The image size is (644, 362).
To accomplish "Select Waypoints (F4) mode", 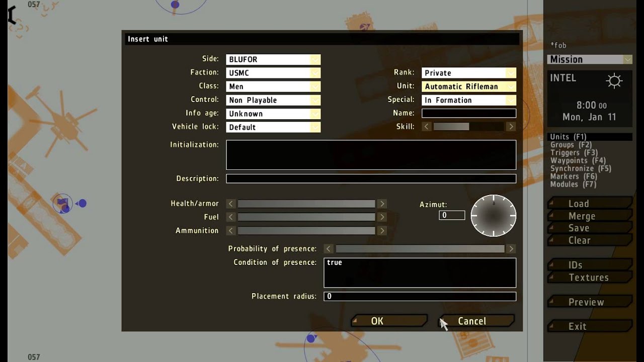I will pyautogui.click(x=578, y=161).
